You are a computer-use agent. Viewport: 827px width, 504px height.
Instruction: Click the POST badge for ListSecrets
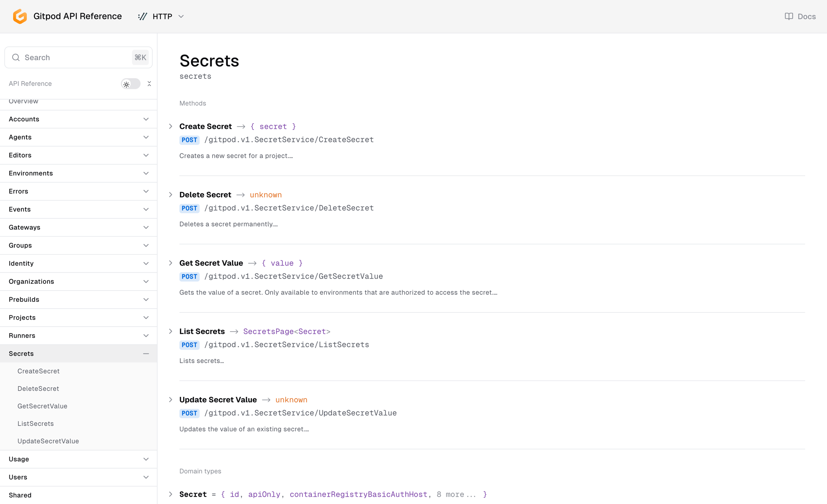point(189,345)
